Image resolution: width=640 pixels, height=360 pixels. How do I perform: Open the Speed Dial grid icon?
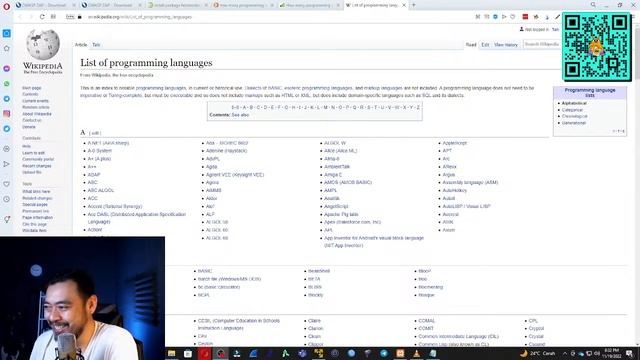53,17
